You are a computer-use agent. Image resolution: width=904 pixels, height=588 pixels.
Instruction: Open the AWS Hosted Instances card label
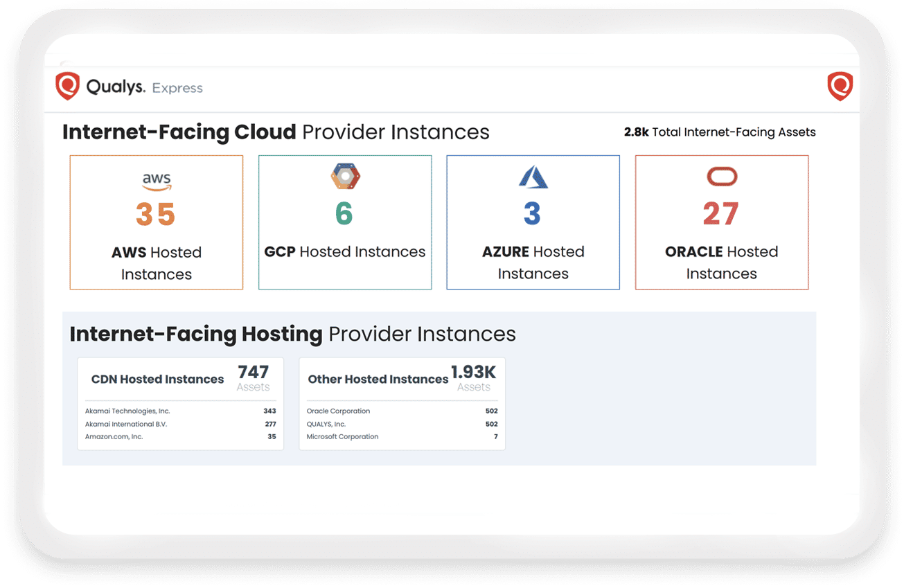click(157, 263)
